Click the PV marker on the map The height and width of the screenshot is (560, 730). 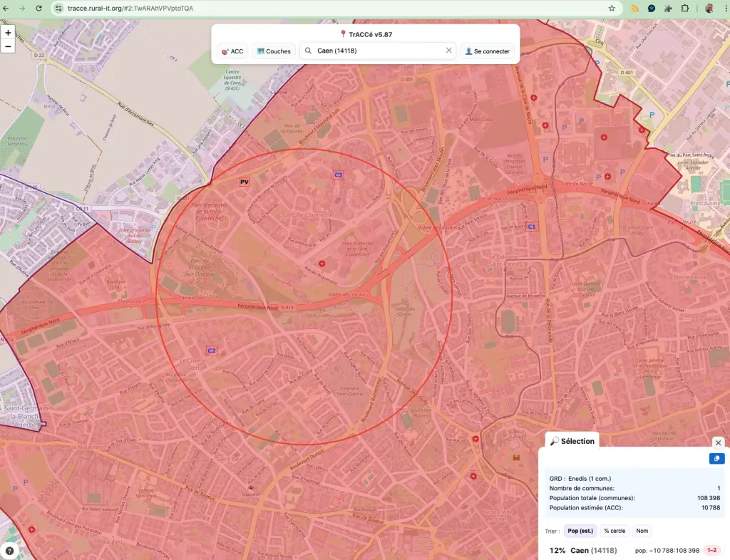pos(245,182)
